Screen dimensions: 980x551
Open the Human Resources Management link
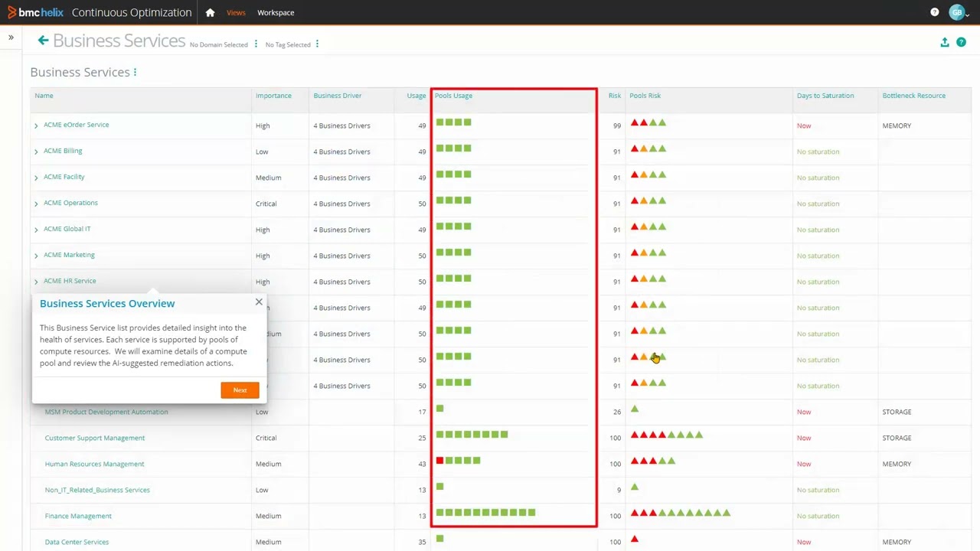point(94,464)
